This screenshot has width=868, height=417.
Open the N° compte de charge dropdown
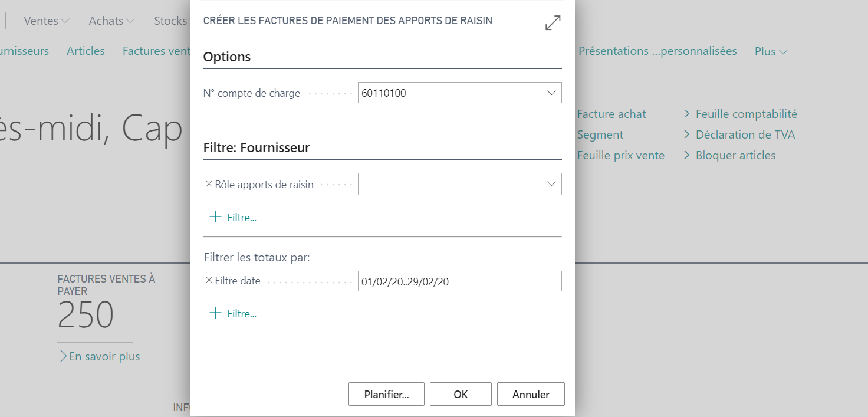[551, 93]
